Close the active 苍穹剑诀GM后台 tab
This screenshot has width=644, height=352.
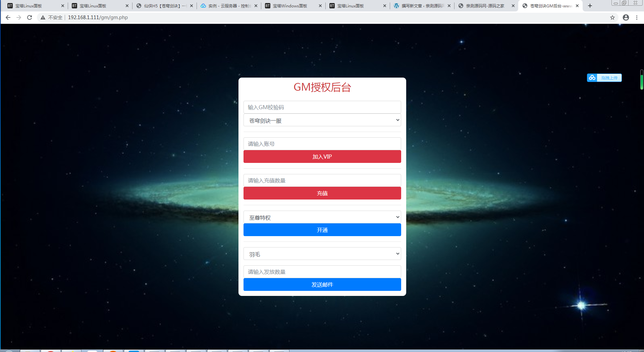(577, 6)
